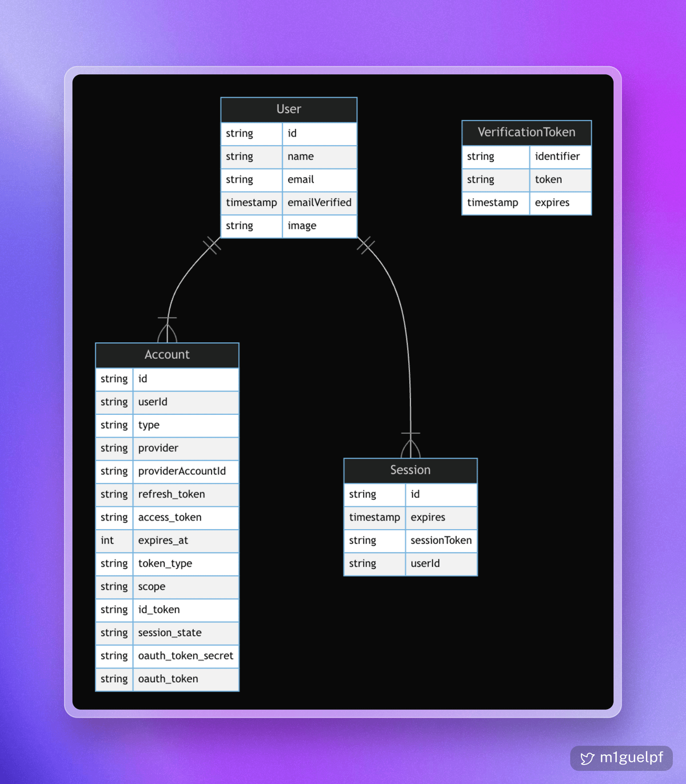Select the providerAccountId field in Account
Screen dimensions: 686x784
click(182, 471)
